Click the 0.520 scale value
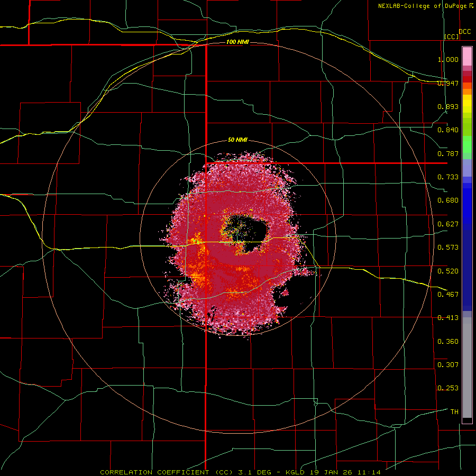The height and width of the screenshot is (476, 476). click(x=448, y=271)
